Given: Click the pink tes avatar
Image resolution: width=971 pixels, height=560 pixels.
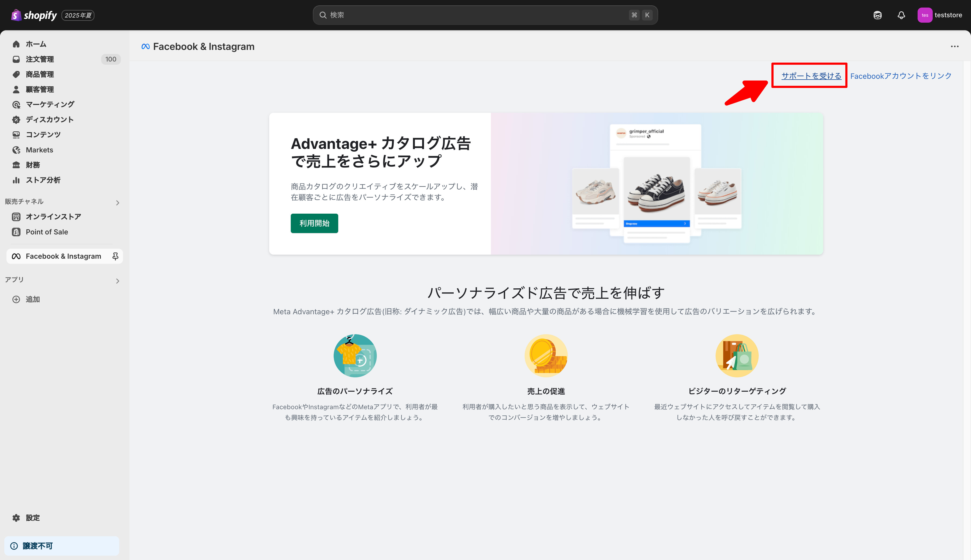Looking at the screenshot, I should click(x=924, y=15).
